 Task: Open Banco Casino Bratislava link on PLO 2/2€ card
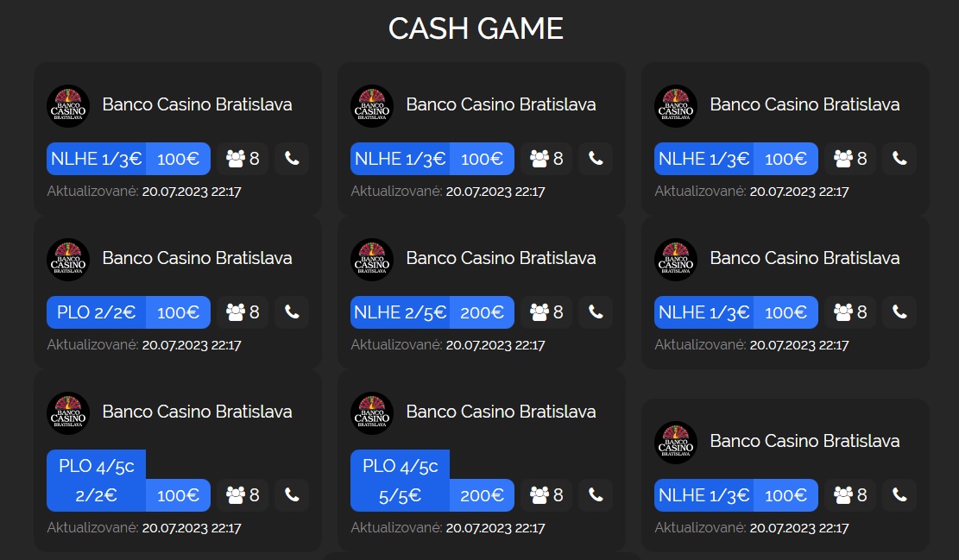click(197, 258)
